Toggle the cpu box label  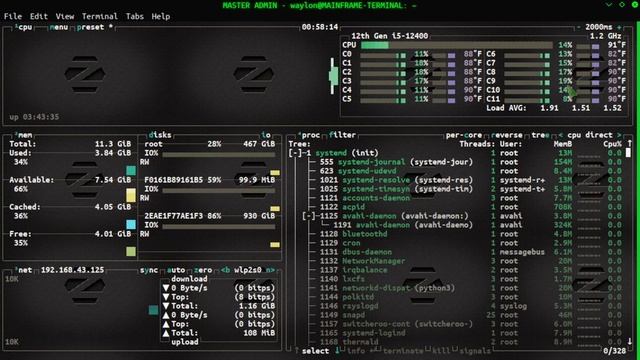[24, 27]
